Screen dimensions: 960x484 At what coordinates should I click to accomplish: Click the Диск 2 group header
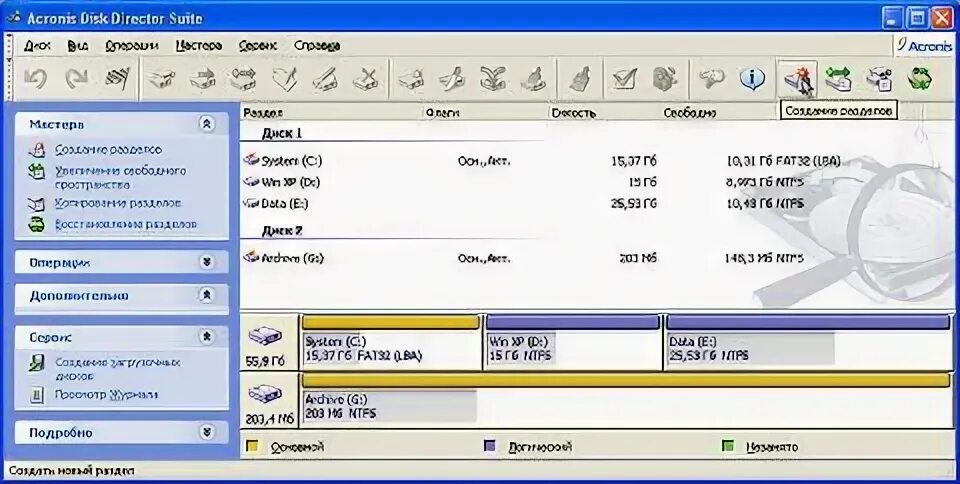[282, 231]
